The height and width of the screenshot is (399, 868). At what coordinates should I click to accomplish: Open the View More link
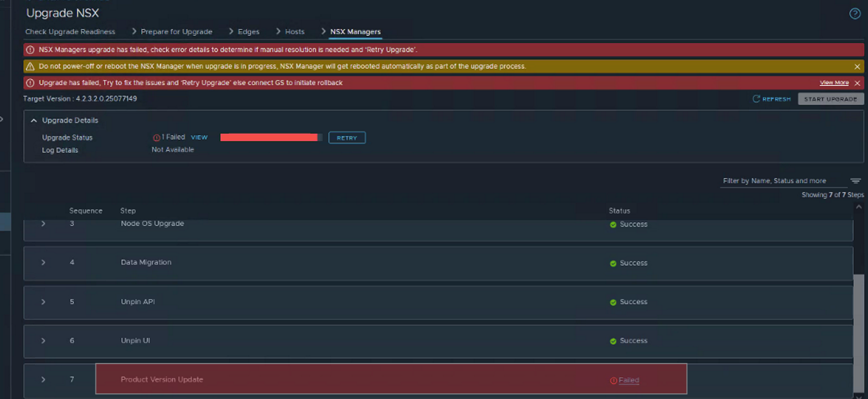pos(834,83)
